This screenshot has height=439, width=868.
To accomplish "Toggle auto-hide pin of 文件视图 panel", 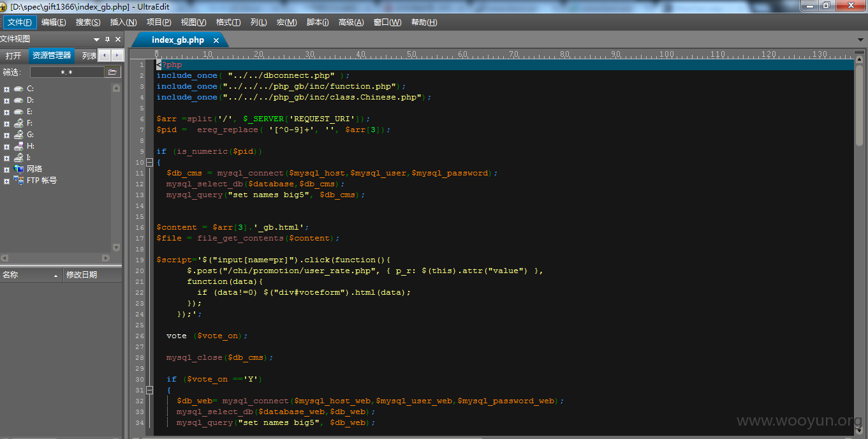I will 107,40.
